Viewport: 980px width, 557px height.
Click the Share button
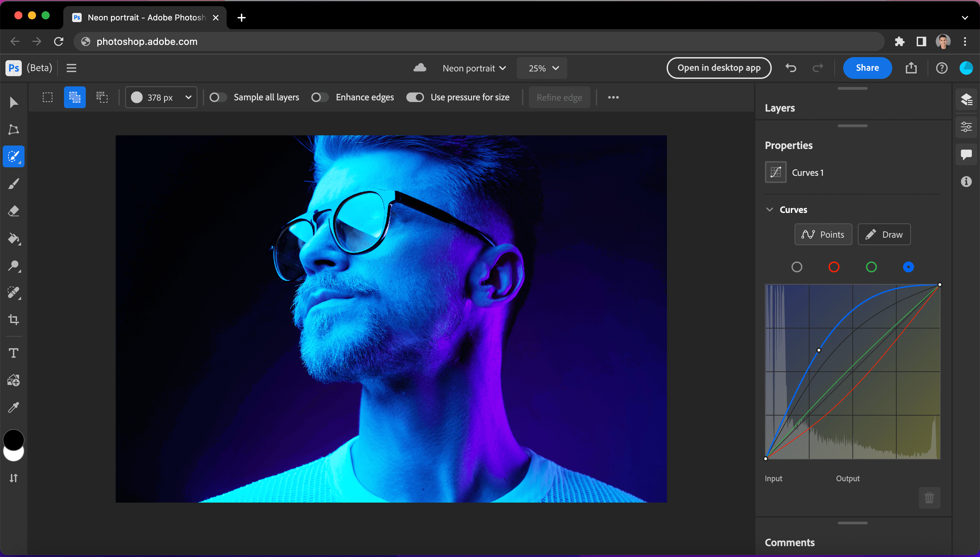point(868,68)
